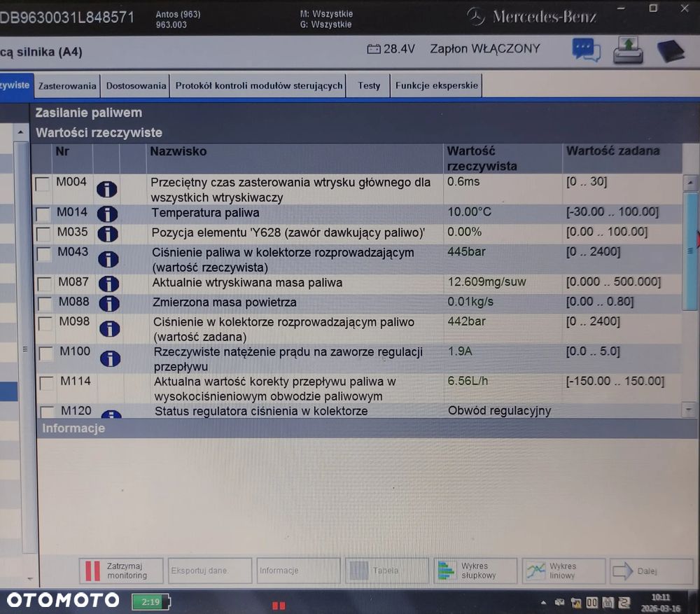Click scroll-up arrow of values table scrollbar
This screenshot has width=700, height=614.
click(x=689, y=182)
